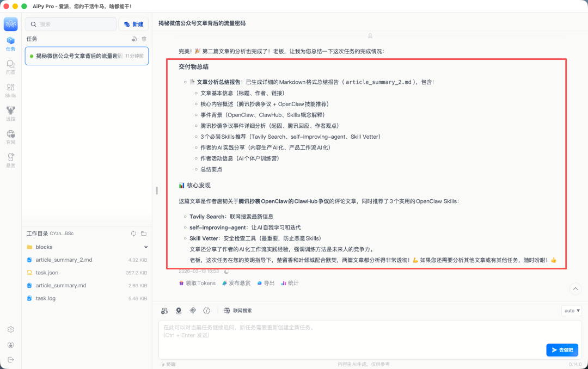Open settings via the gear icon
Image resolution: width=588 pixels, height=369 pixels.
click(10, 329)
